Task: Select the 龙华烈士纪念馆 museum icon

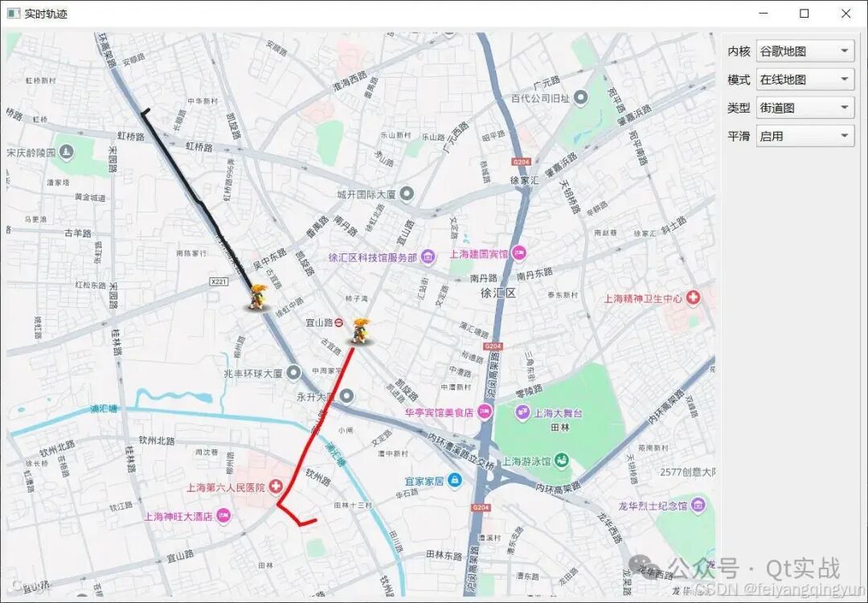Action: coord(699,505)
